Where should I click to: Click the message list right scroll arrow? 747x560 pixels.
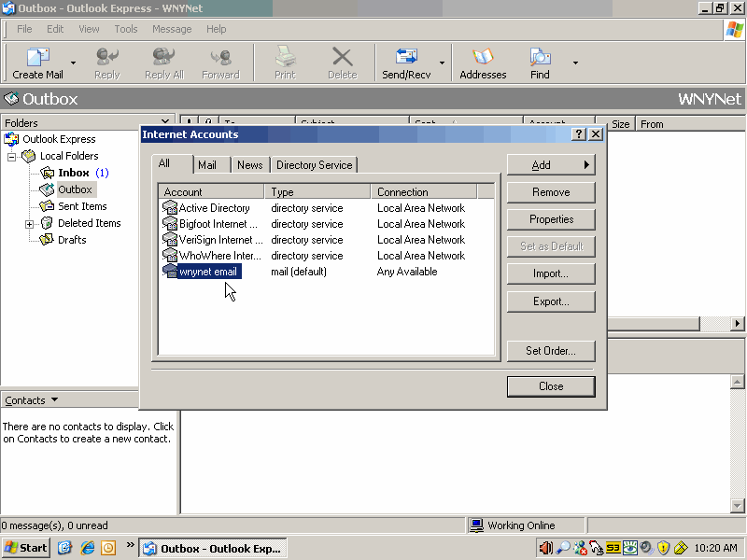coord(737,324)
